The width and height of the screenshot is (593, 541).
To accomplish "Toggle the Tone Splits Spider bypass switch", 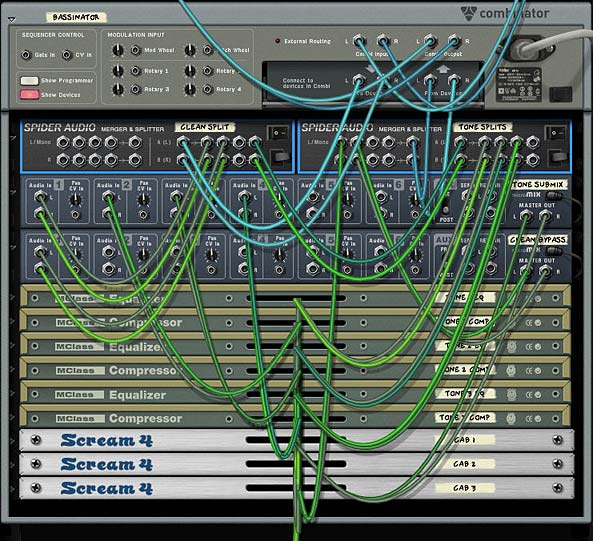I will point(555,133).
